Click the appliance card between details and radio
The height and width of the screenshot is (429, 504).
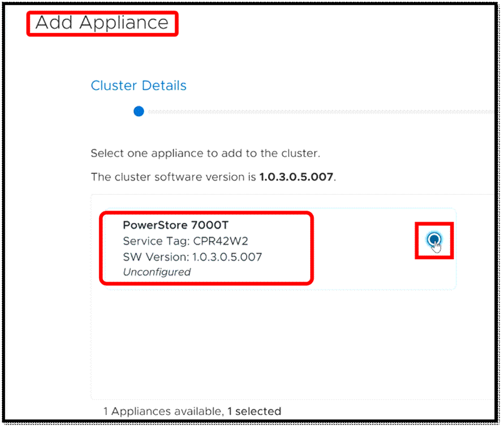coord(363,249)
